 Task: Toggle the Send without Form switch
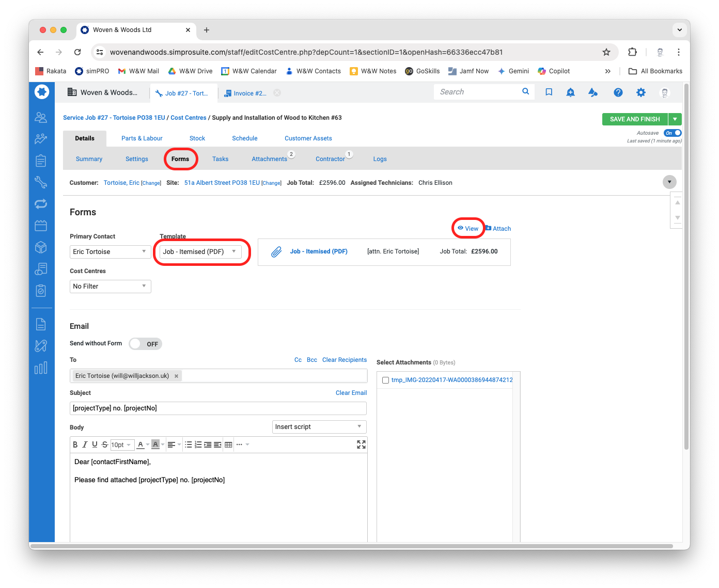pos(145,344)
